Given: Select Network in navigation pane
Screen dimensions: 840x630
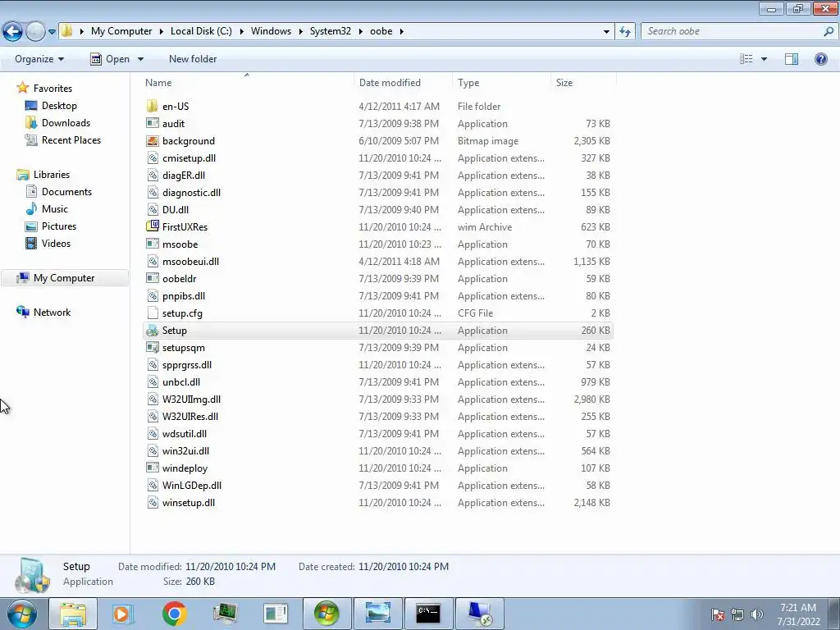Looking at the screenshot, I should pos(52,313).
